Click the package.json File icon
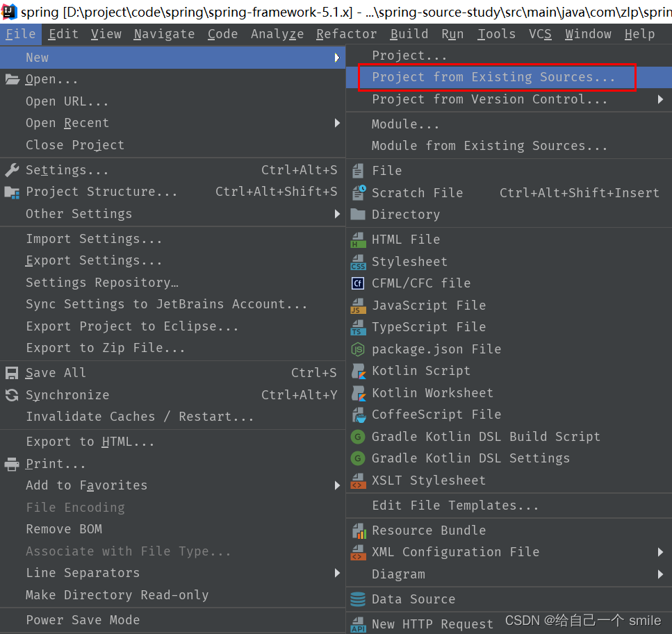The image size is (672, 634). point(358,349)
